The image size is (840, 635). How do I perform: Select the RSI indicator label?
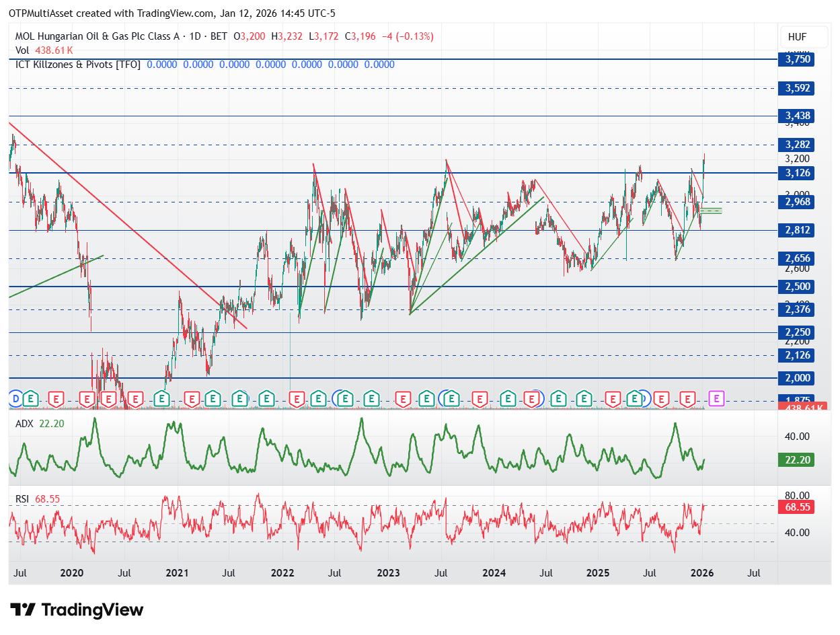click(x=23, y=498)
